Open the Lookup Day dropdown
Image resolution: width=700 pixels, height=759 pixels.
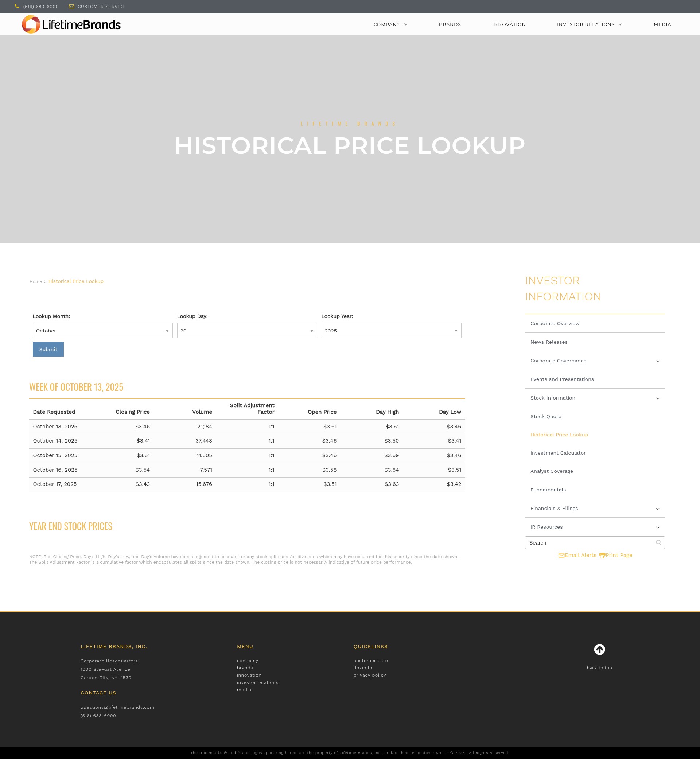coord(247,331)
